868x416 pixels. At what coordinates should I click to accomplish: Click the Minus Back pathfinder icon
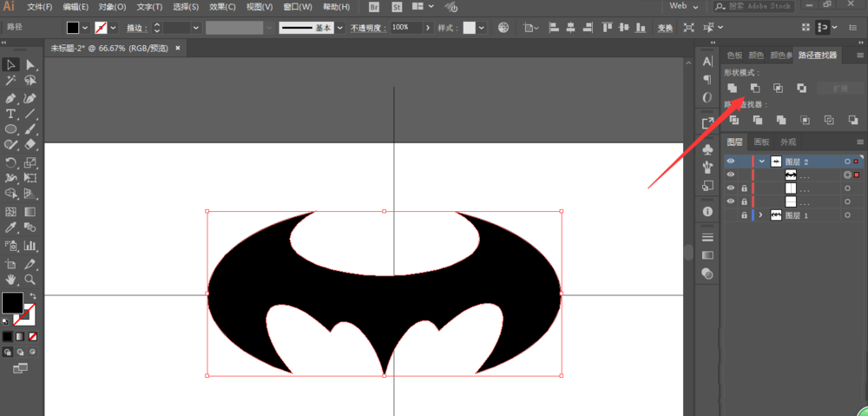point(853,120)
